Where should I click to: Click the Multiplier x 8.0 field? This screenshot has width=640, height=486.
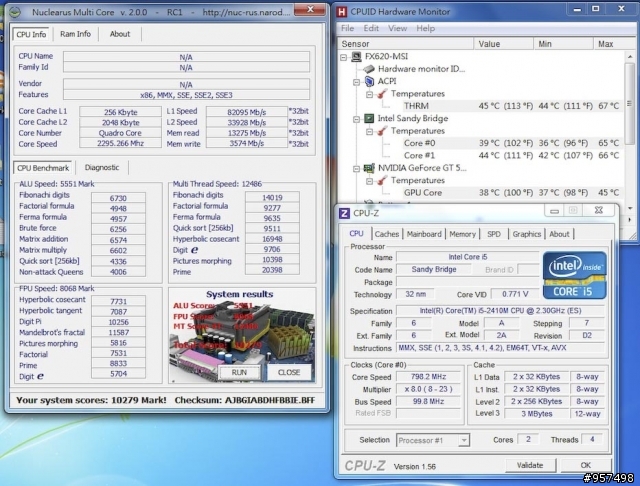(428, 389)
